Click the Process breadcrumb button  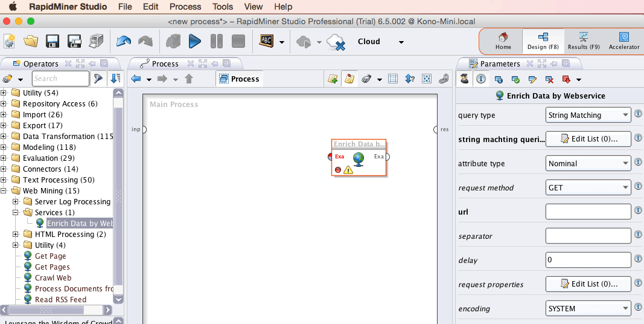coord(240,79)
